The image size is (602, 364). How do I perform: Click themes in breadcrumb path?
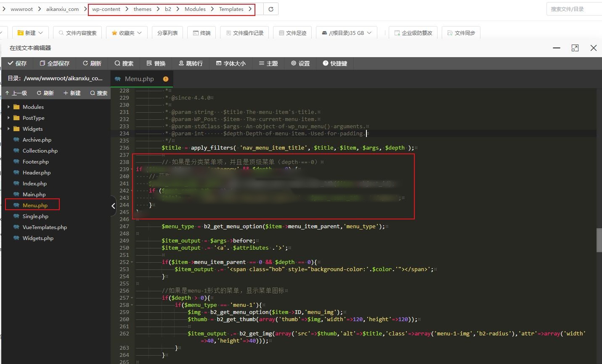click(143, 9)
